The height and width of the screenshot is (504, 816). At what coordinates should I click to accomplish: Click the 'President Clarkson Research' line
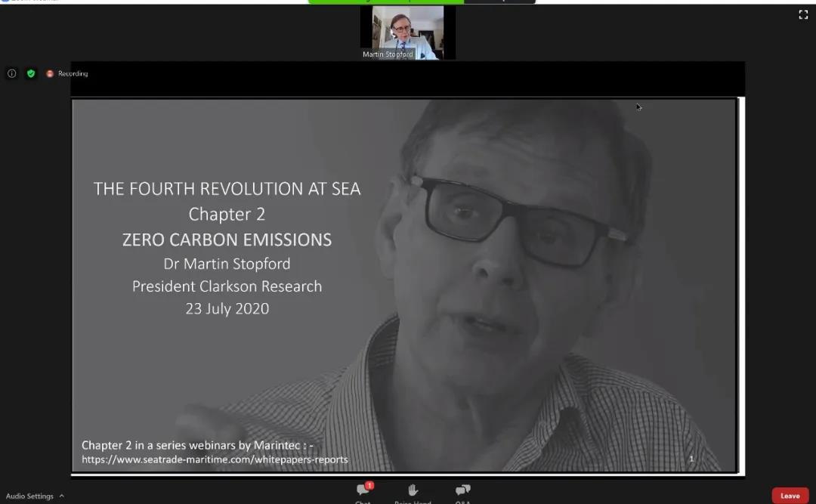pyautogui.click(x=227, y=286)
